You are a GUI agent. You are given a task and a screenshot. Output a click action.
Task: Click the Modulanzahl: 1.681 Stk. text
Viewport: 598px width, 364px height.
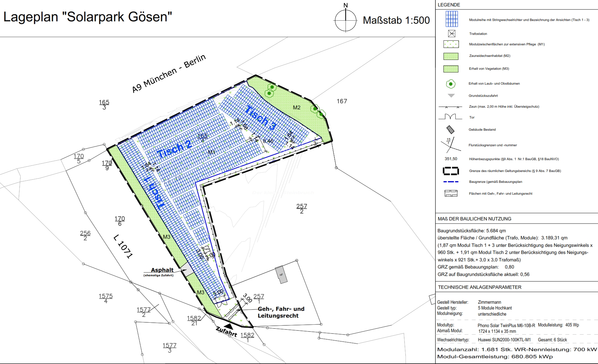point(474,349)
